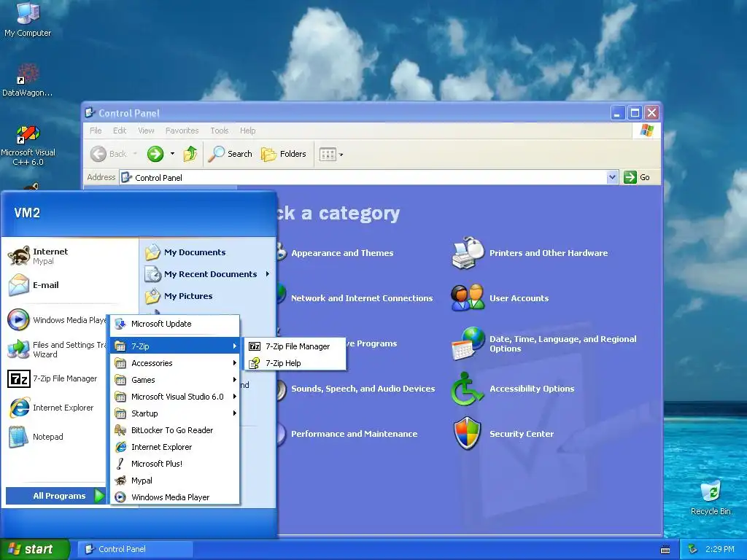Image resolution: width=747 pixels, height=560 pixels.
Task: Expand the Startup programs folder
Action: (175, 413)
